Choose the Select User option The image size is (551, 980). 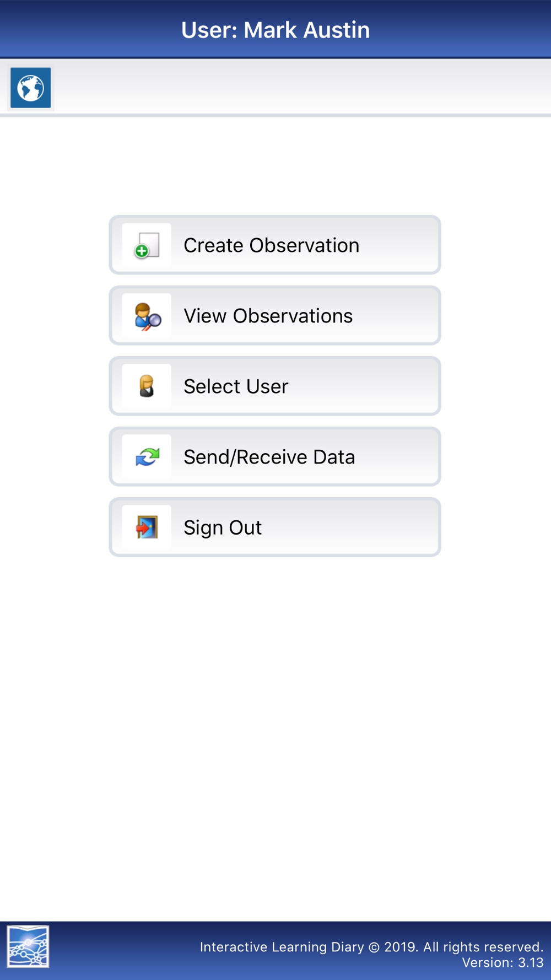236,386
